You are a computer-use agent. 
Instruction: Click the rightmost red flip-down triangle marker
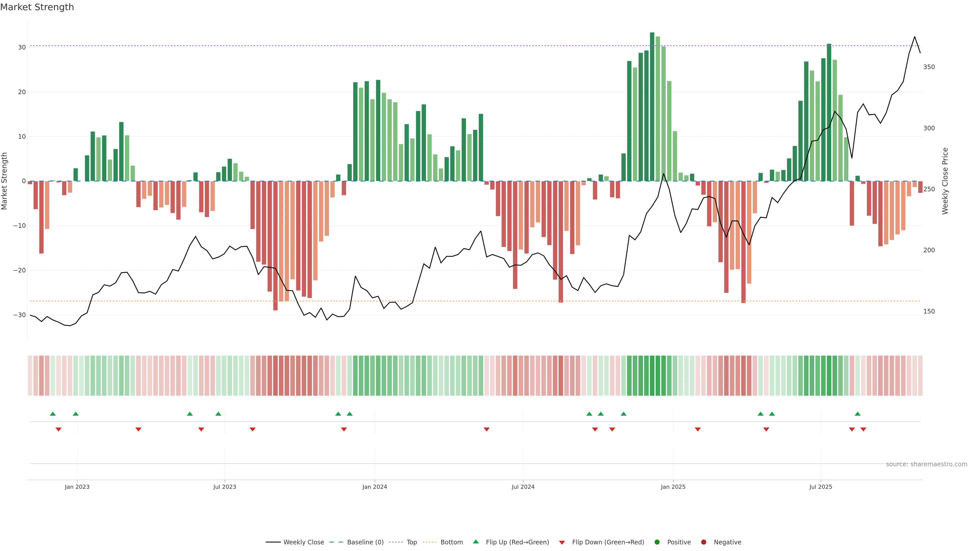click(863, 429)
